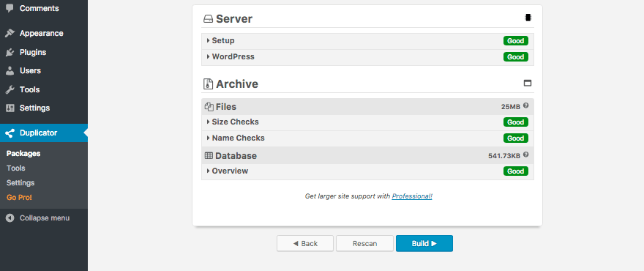
Task: Click the Archive heading text
Action: 237,84
